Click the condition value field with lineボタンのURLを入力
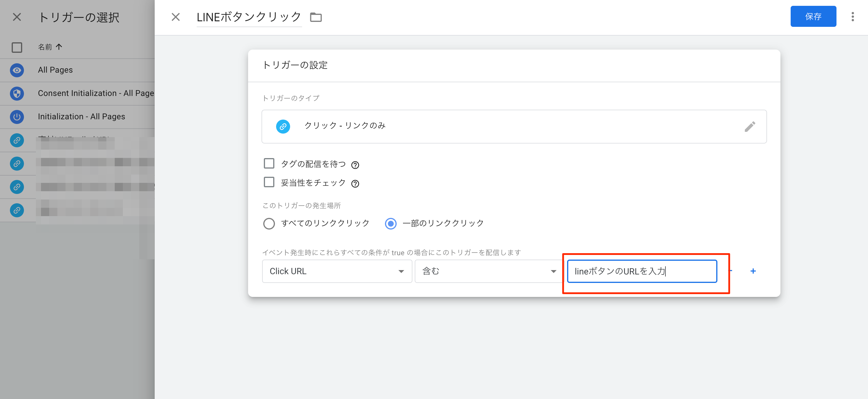This screenshot has height=399, width=868. click(642, 271)
